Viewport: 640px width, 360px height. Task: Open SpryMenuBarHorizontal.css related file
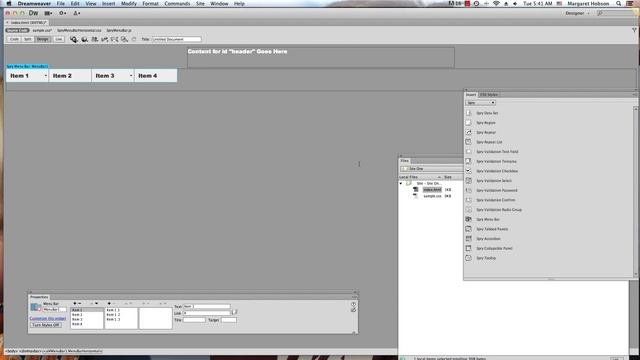[x=79, y=31]
